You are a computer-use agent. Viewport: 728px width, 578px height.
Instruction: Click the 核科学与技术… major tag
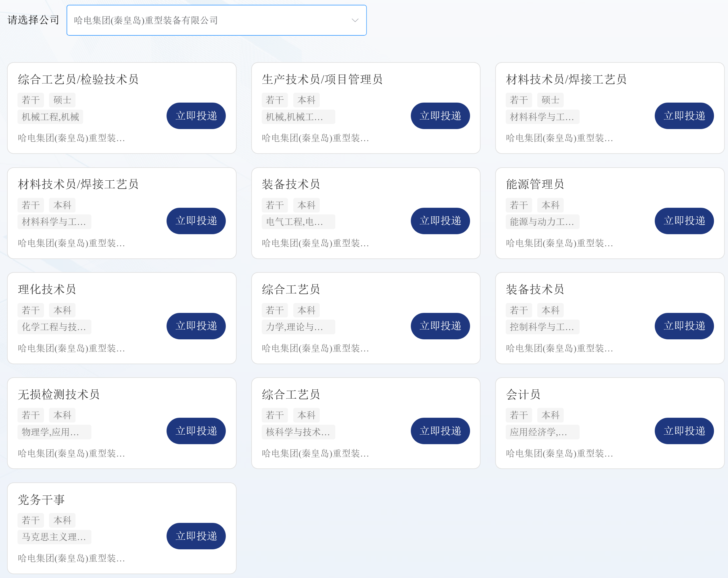[x=298, y=432]
